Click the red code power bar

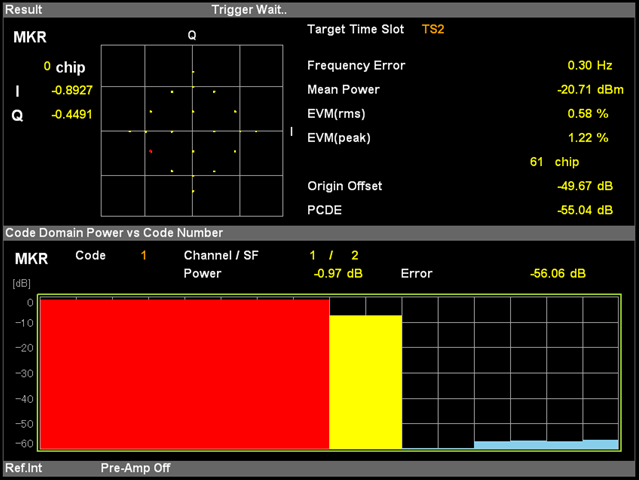(185, 374)
